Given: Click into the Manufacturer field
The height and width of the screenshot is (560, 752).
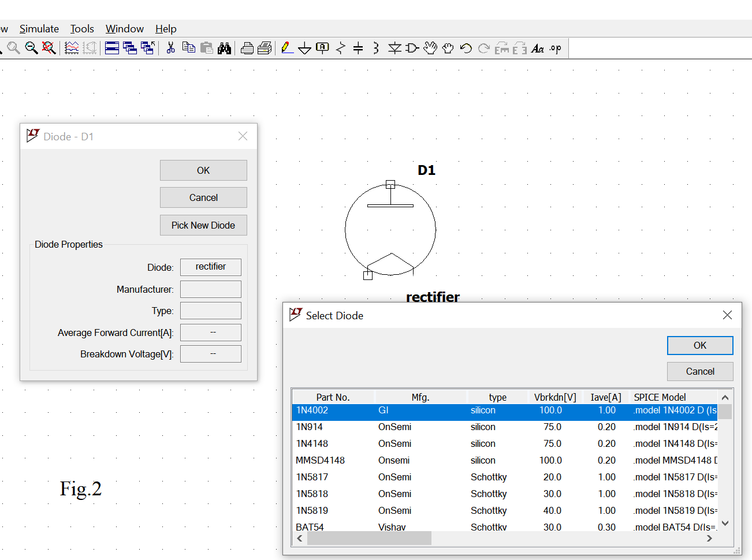Looking at the screenshot, I should coord(210,289).
